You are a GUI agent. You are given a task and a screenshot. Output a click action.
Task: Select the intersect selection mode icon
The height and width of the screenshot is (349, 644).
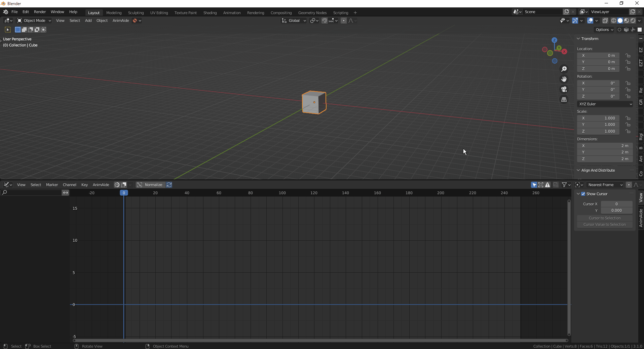click(x=43, y=30)
